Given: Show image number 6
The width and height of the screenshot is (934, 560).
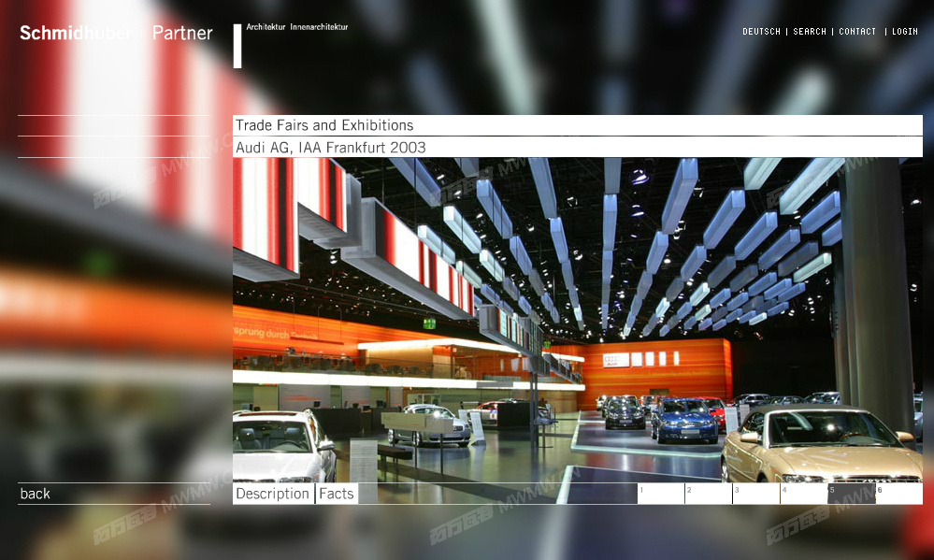Looking at the screenshot, I should 899,494.
